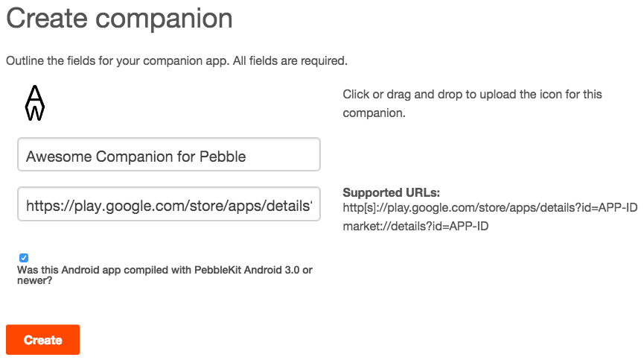Click the "Supported URLs:" label
Viewport: 644px width, 363px height.
tap(391, 192)
